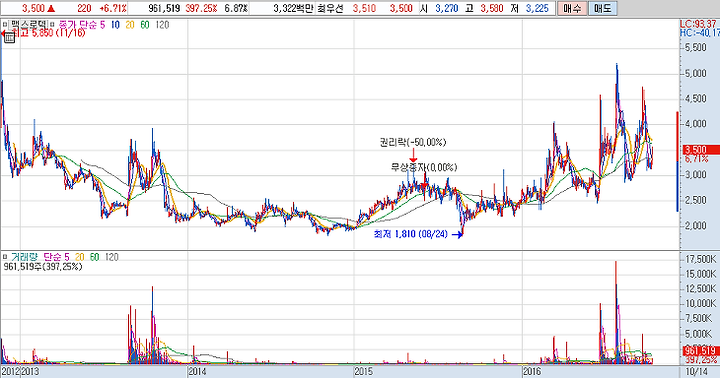Select the gray 120 average in price legend
Viewport: 720px width, 378px height.
pos(163,25)
